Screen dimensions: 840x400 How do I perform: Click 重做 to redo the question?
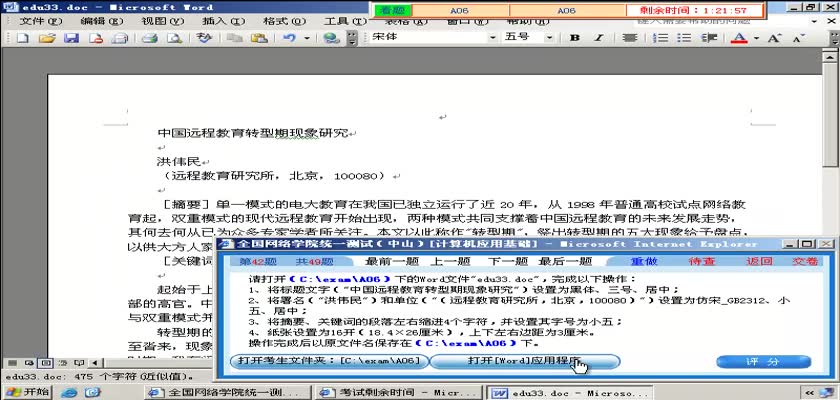click(x=643, y=261)
